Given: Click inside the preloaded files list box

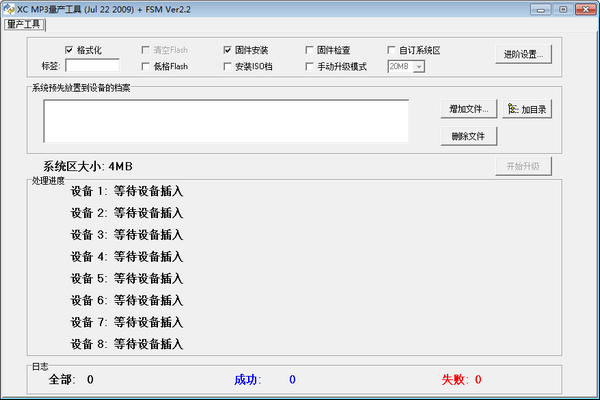Looking at the screenshot, I should pos(226,121).
